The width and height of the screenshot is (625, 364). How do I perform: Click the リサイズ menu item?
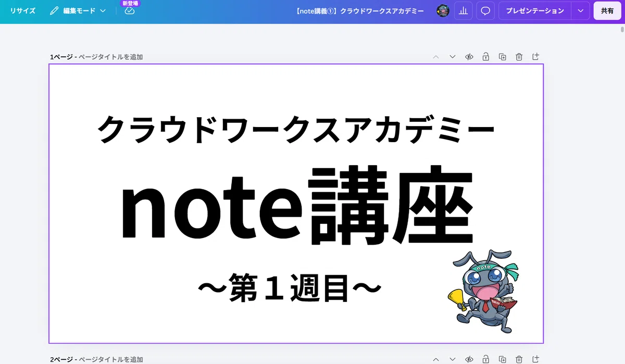coord(23,11)
